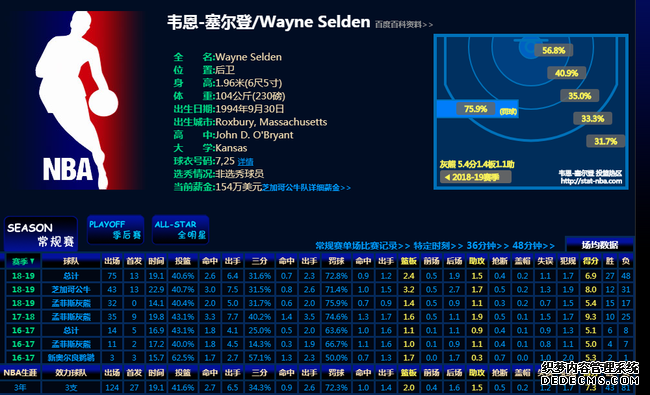Viewport: 650px width, 395px height.
Task: Open the 36分钟 stats link
Action: click(488, 245)
